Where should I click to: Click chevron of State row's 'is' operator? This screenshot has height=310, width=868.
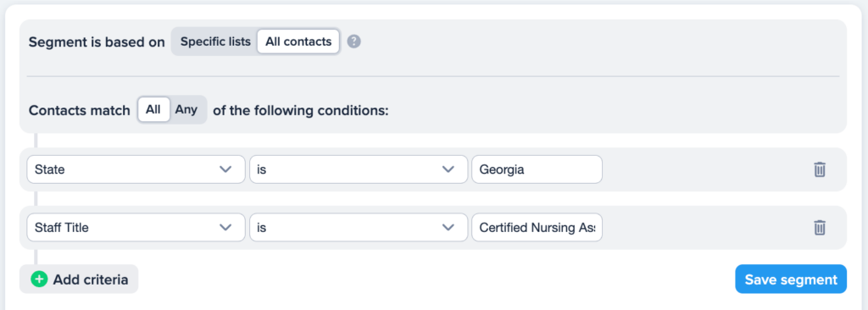[448, 169]
